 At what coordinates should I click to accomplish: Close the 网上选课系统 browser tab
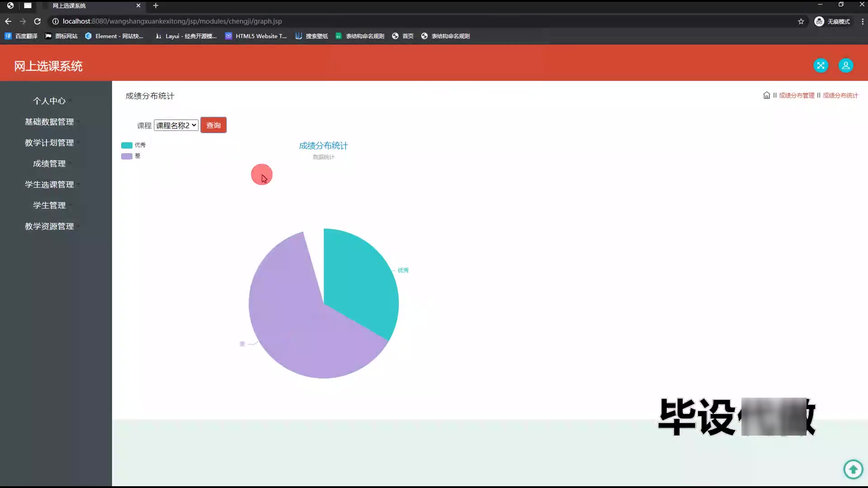pyautogui.click(x=138, y=5)
